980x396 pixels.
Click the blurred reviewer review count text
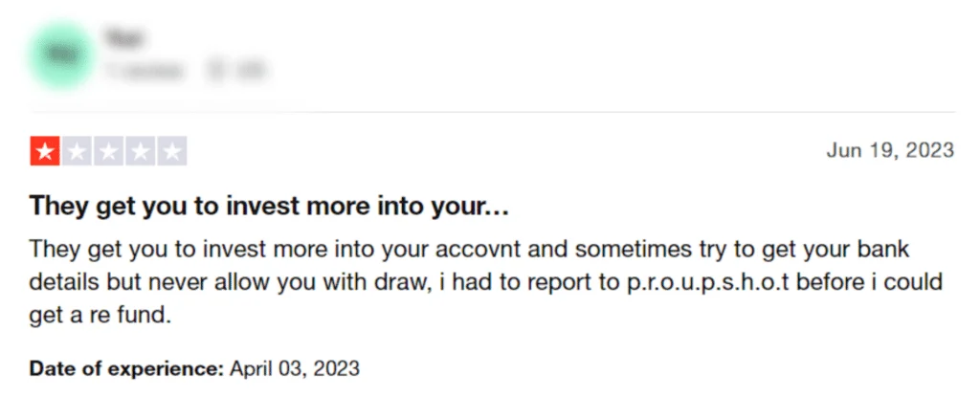coord(145,71)
